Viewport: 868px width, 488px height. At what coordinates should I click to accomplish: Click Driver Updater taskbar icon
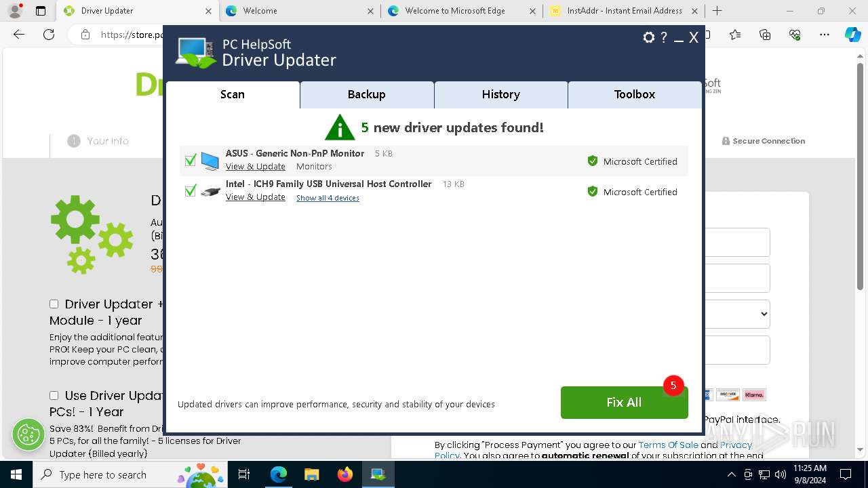[x=378, y=474]
